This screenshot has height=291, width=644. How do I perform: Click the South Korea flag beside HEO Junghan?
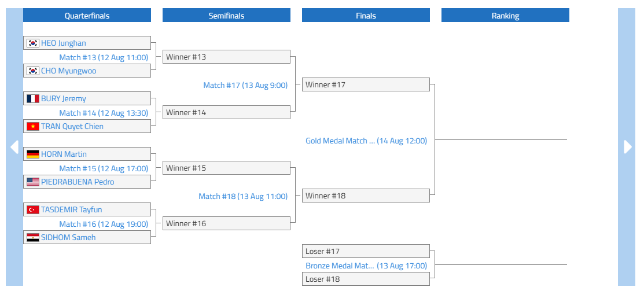coord(33,43)
